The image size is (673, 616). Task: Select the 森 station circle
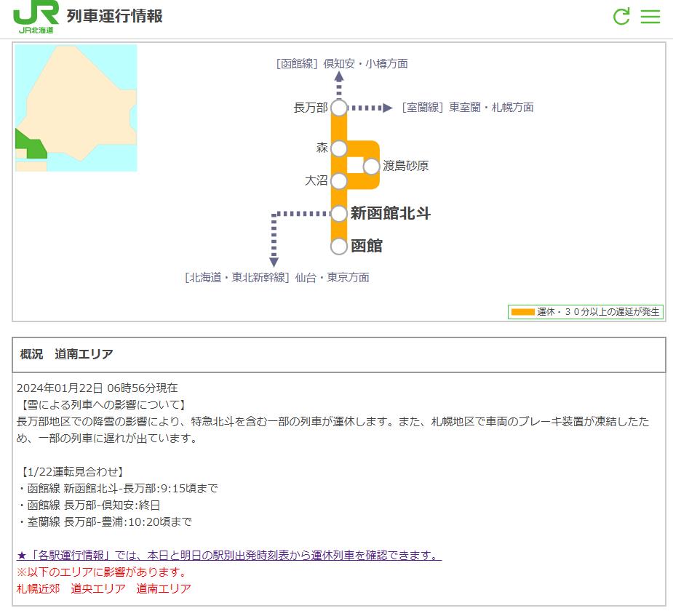[x=338, y=149]
